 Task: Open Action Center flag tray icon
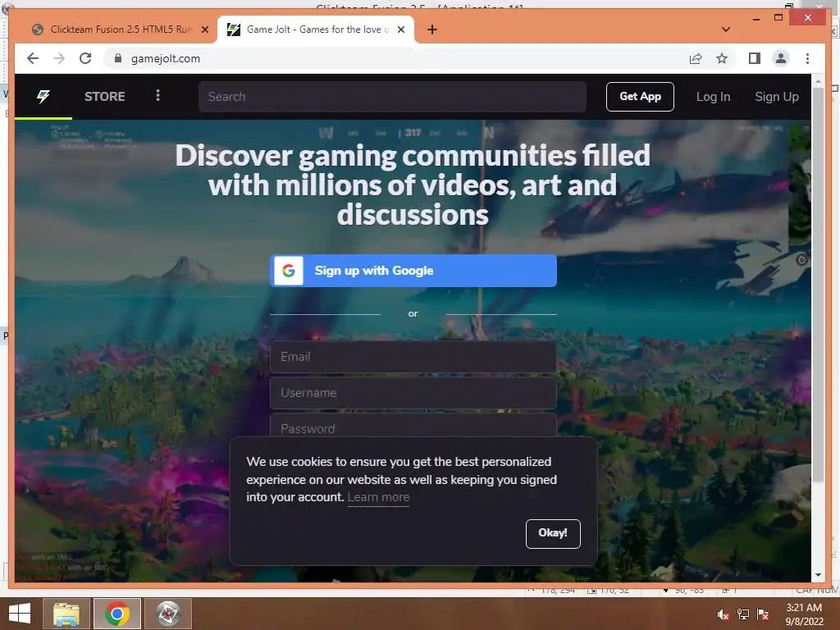763,614
